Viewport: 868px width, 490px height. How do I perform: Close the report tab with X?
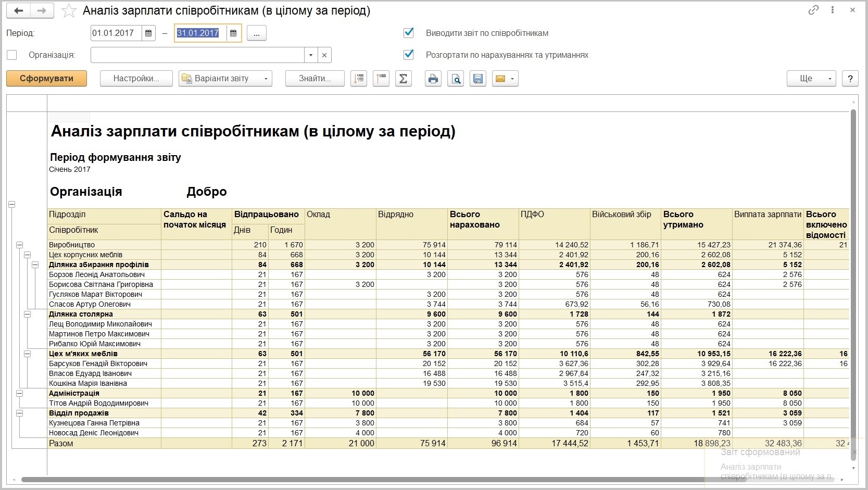[x=852, y=10]
